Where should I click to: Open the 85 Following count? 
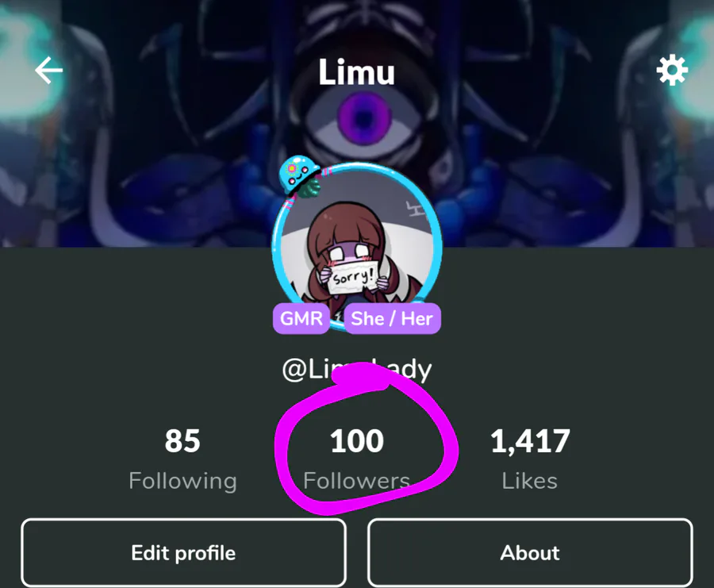[182, 441]
